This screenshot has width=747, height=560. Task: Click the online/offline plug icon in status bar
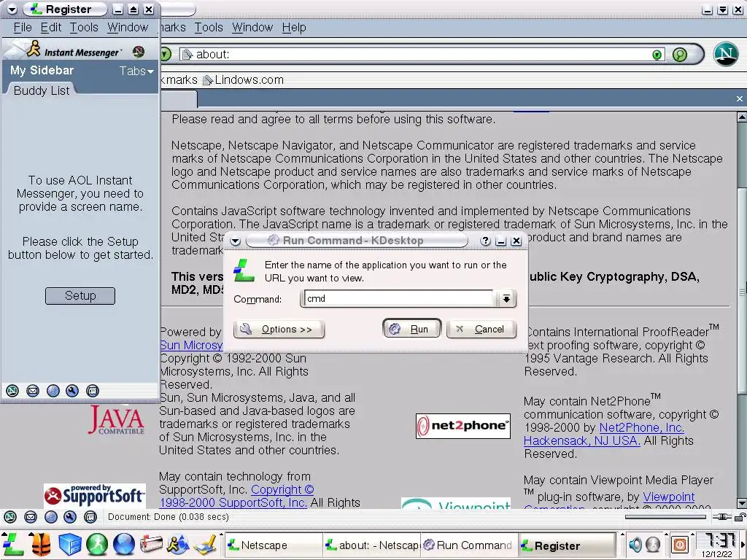[721, 517]
